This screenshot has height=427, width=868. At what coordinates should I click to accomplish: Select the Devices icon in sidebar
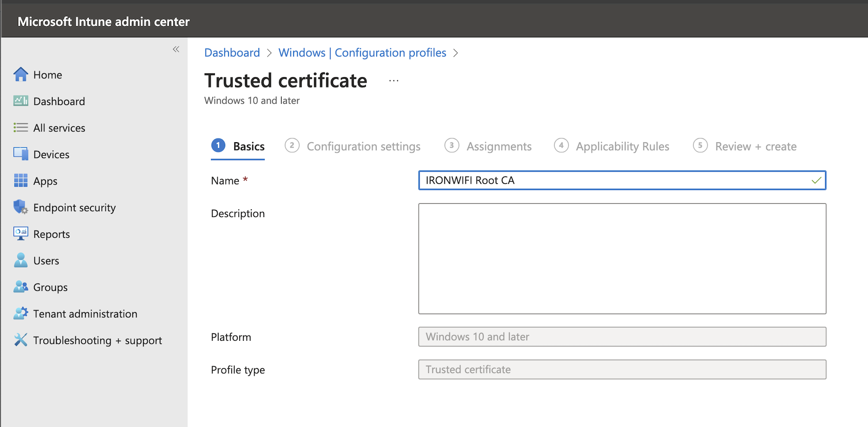point(21,154)
